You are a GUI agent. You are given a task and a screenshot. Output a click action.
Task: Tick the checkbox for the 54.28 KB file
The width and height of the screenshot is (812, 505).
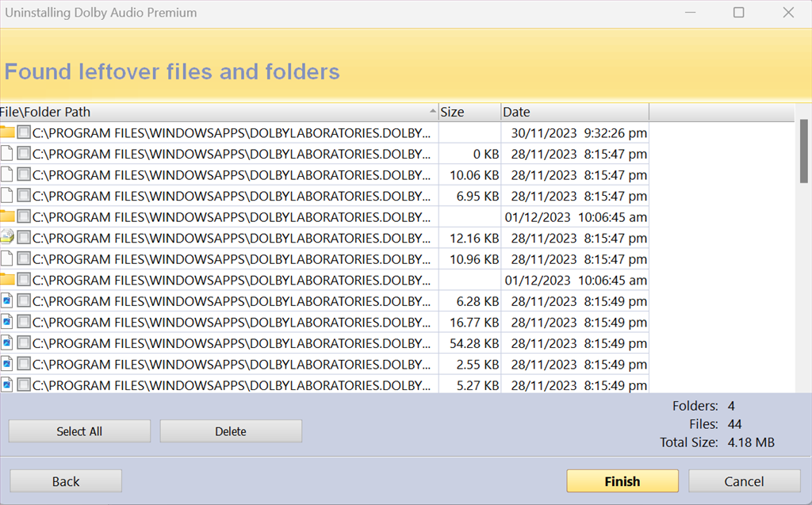pos(23,342)
